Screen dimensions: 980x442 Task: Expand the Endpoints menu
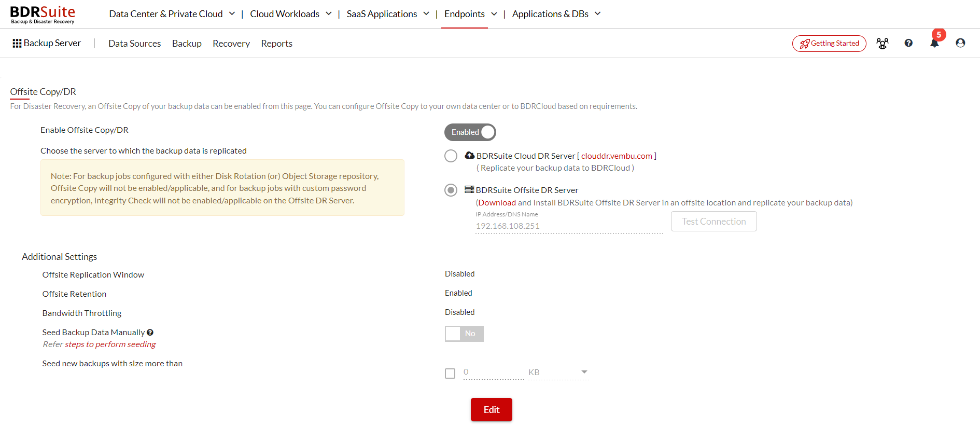click(471, 14)
